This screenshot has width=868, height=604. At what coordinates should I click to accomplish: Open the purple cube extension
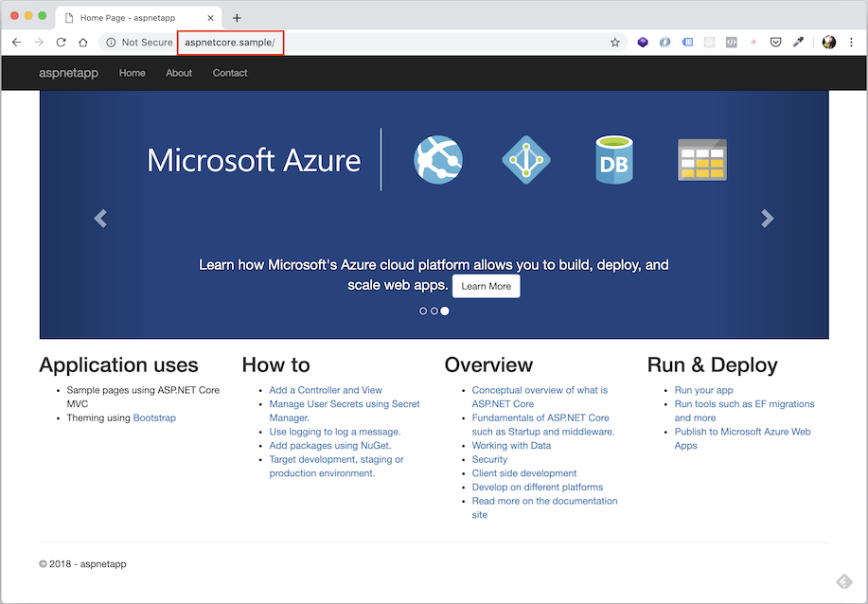coord(643,42)
